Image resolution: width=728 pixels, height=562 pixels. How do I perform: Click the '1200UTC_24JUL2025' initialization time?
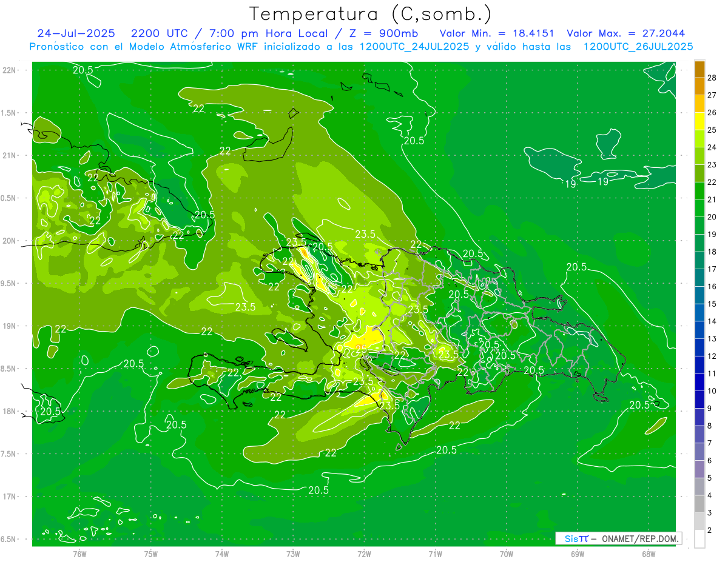pyautogui.click(x=415, y=47)
